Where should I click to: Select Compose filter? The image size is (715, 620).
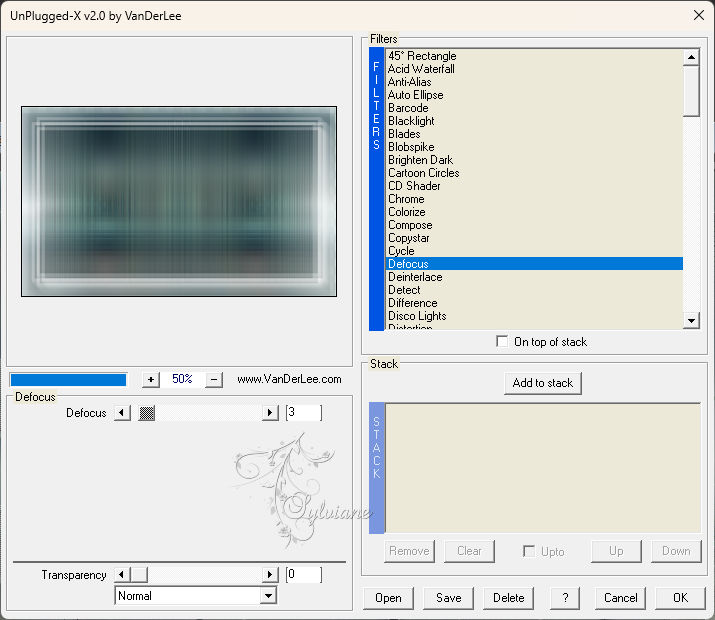coord(534,225)
